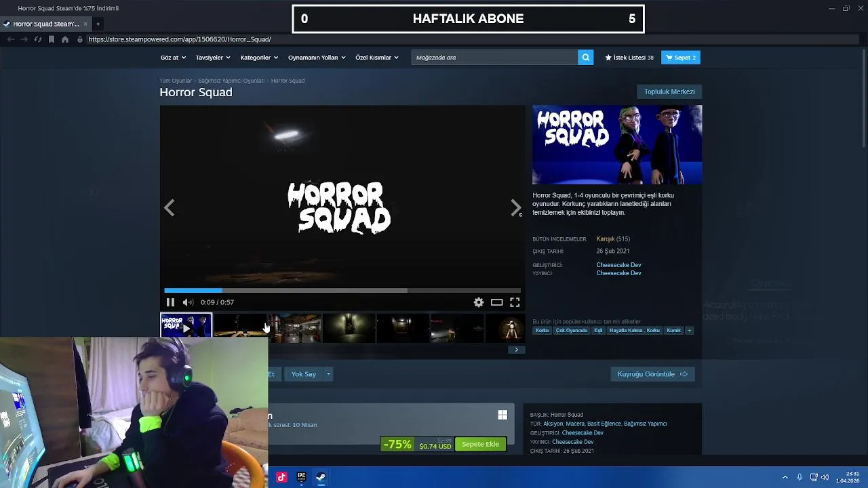This screenshot has width=868, height=488.
Task: Click the Steam taskbar icon
Action: 321,477
